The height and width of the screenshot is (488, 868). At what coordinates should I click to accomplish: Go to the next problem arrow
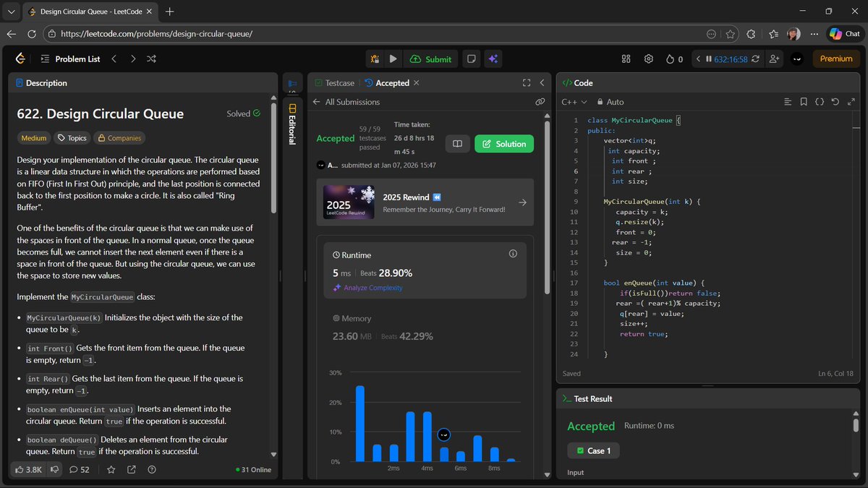(x=133, y=59)
